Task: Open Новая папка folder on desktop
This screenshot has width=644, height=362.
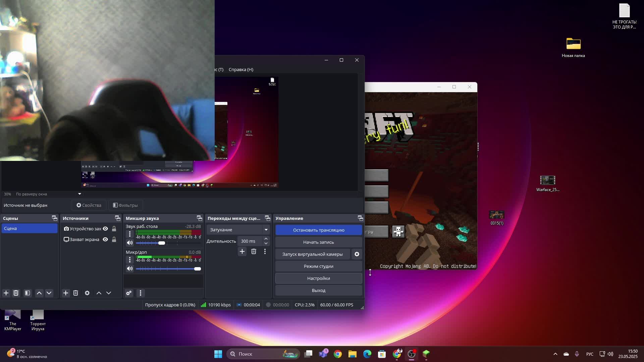Action: click(573, 47)
